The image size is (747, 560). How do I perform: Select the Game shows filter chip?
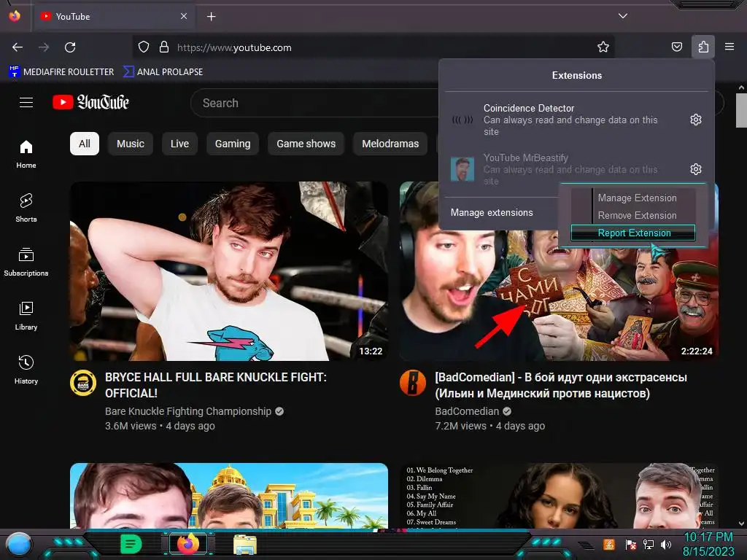pos(306,144)
